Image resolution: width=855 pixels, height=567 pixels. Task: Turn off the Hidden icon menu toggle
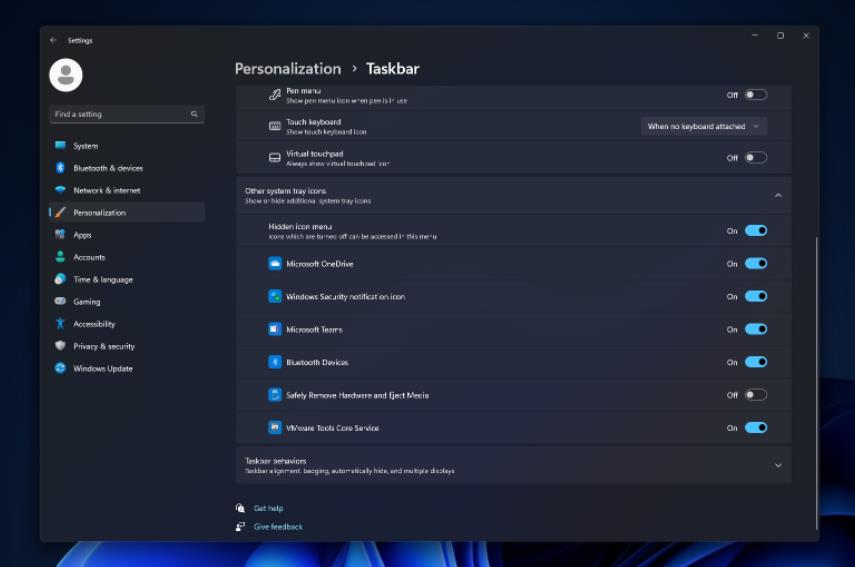[x=756, y=231]
